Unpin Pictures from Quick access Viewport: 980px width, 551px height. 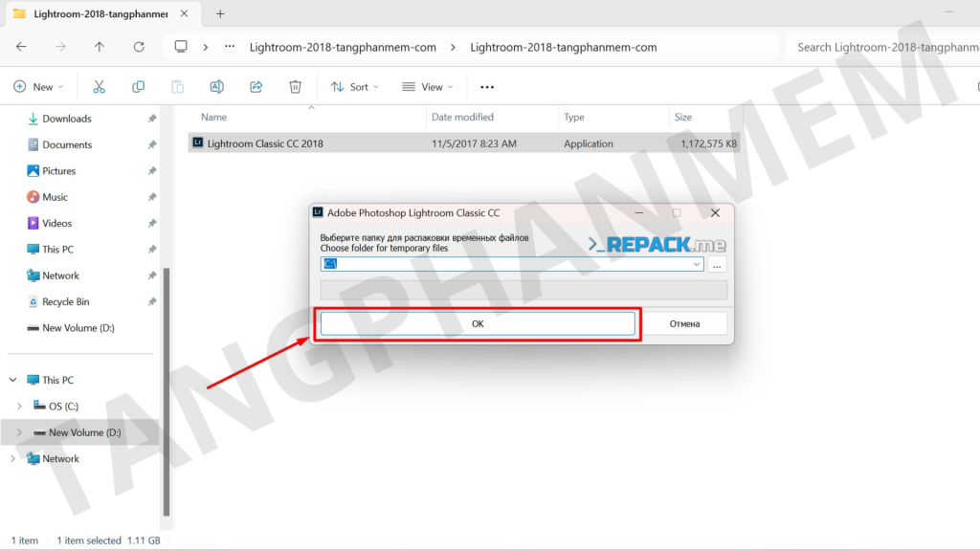click(x=152, y=170)
